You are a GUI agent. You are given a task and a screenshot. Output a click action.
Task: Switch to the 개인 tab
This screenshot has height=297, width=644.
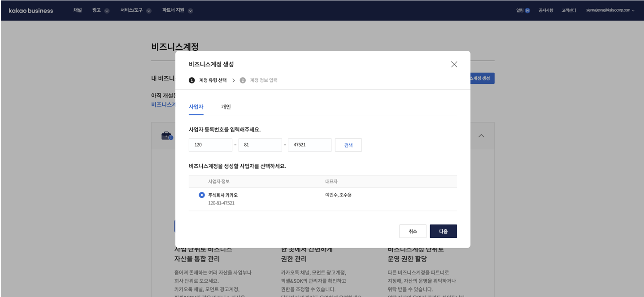tap(226, 107)
